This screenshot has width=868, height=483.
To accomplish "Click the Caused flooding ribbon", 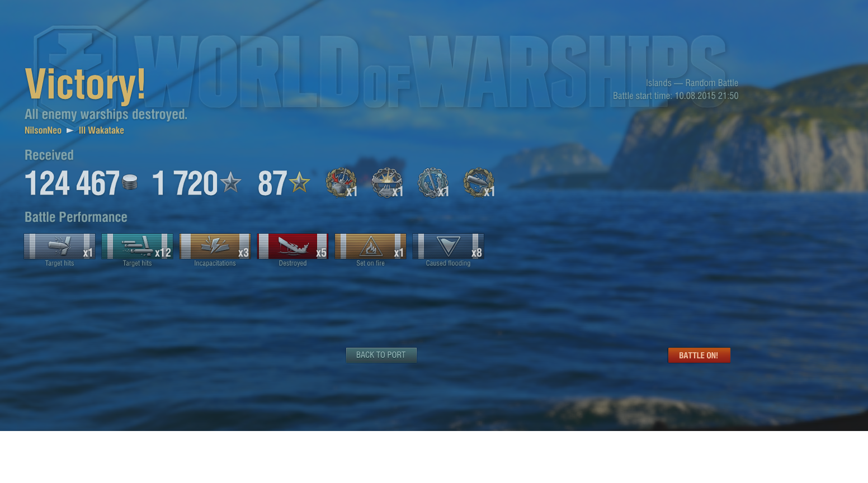I will [x=449, y=246].
